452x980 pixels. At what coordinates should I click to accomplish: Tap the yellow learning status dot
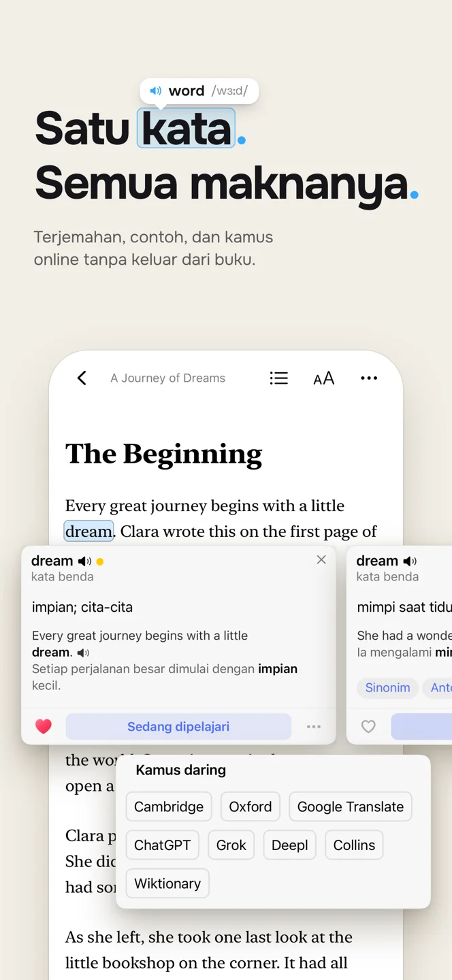point(100,562)
